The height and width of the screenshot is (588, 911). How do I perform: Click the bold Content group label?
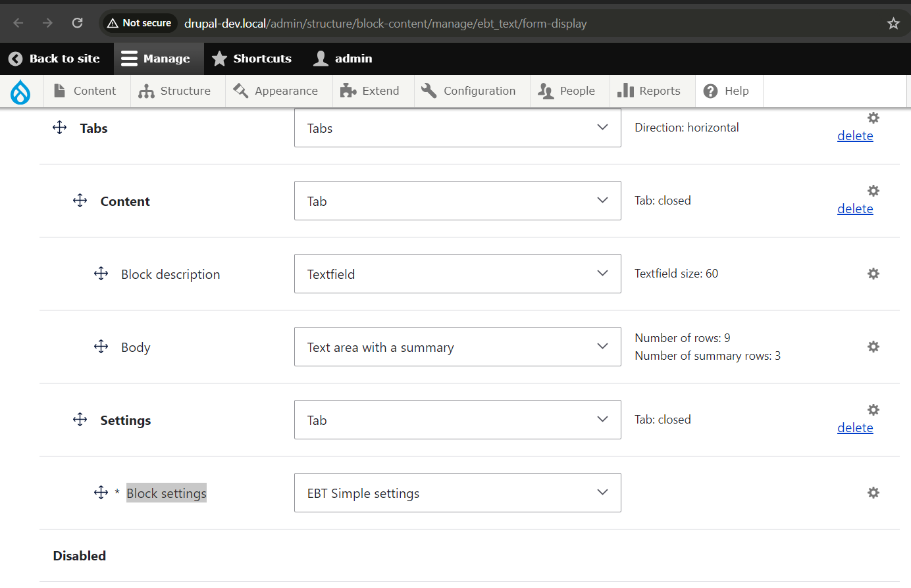(x=125, y=201)
